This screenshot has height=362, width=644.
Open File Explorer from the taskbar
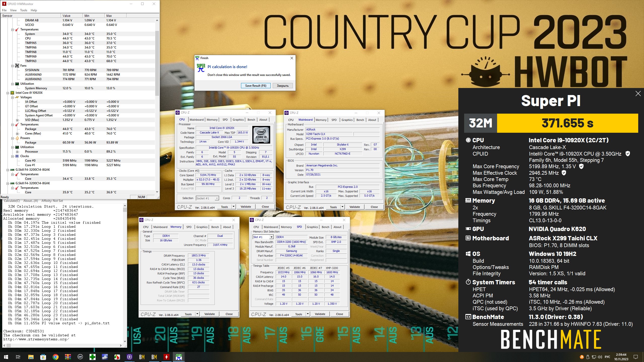pos(31,357)
